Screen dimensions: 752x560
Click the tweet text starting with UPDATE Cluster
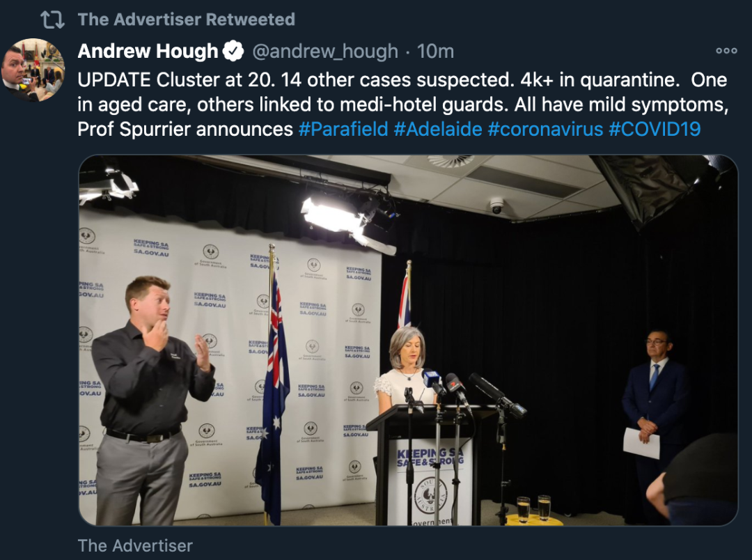tap(403, 104)
